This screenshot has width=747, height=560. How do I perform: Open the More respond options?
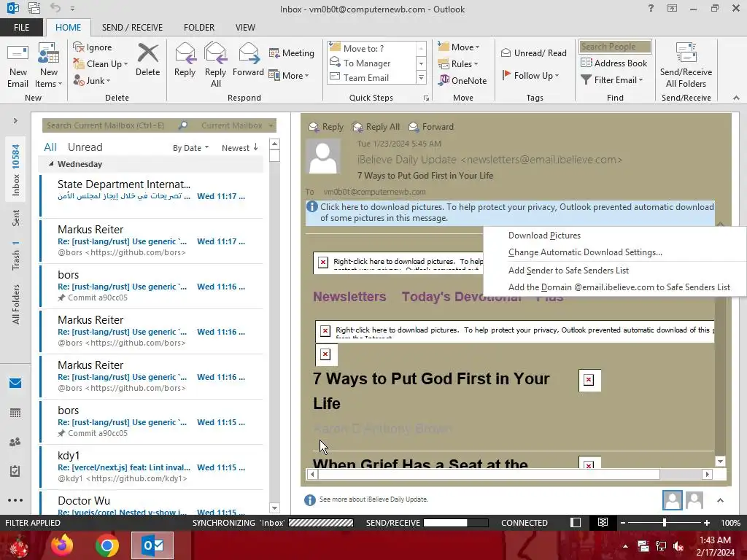point(289,75)
